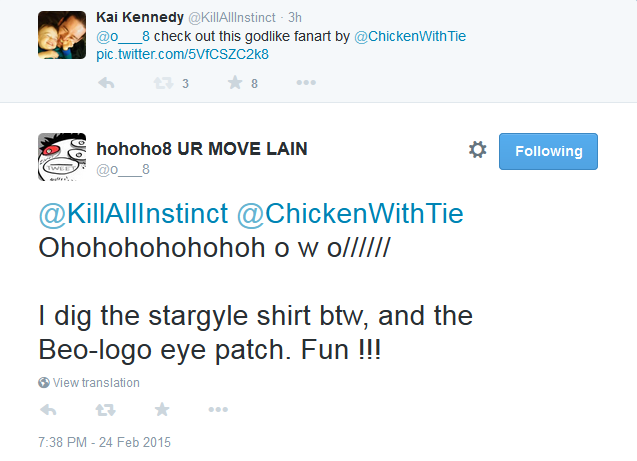Open more options on hohoho8's tweet
637x461 pixels.
coord(218,410)
